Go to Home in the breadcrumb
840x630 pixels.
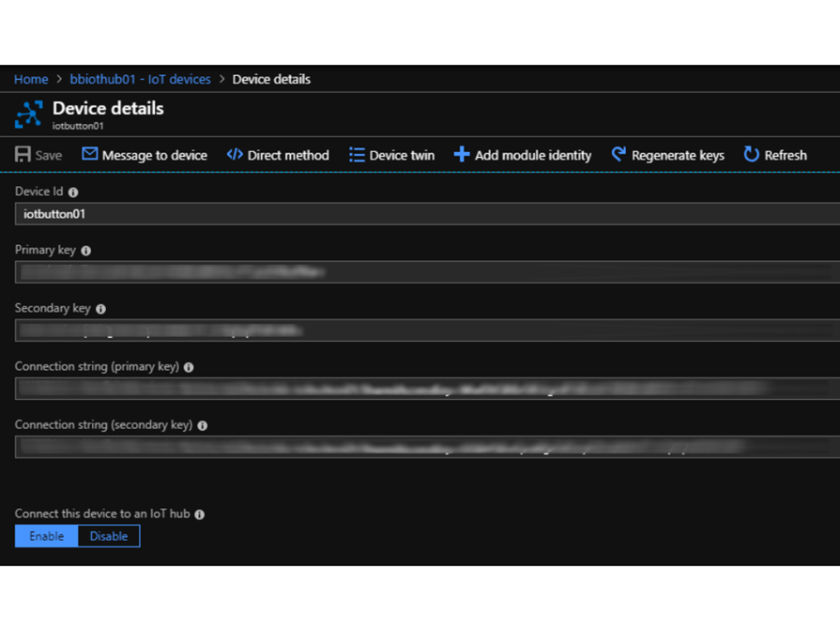pyautogui.click(x=31, y=79)
